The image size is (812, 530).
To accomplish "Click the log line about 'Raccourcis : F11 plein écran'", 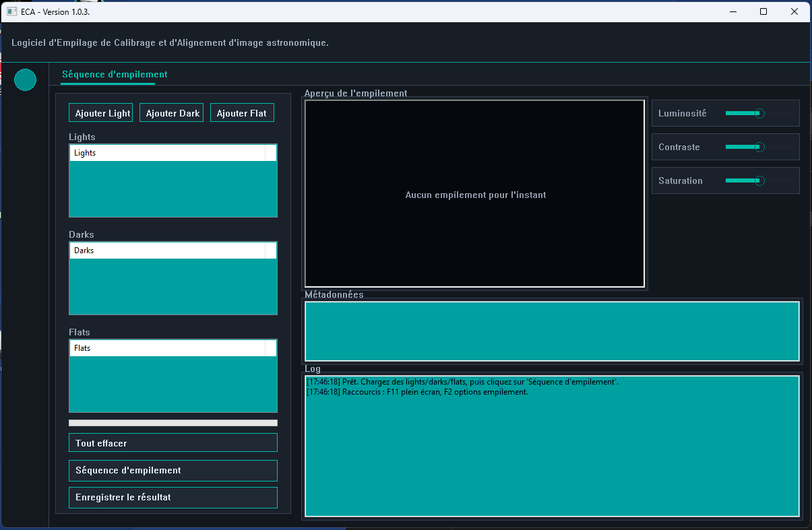I will coord(417,392).
